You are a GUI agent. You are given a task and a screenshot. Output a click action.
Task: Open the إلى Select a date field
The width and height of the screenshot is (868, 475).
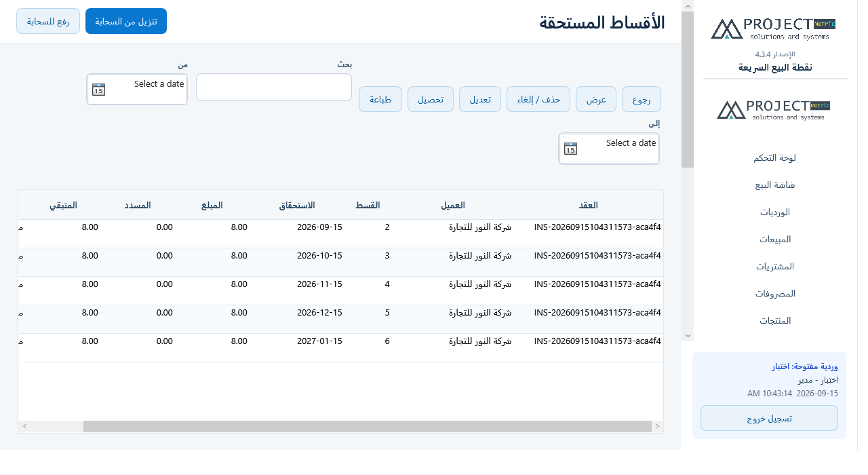click(x=609, y=149)
